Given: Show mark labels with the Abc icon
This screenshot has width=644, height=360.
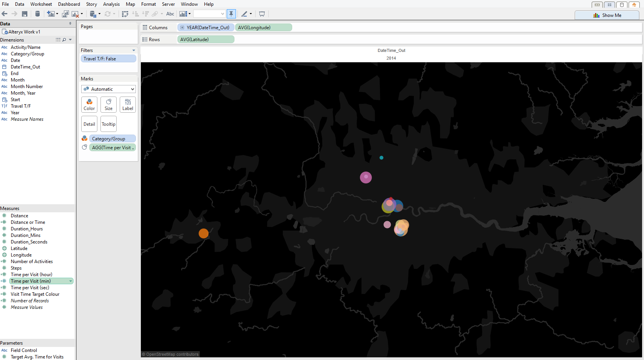Looking at the screenshot, I should click(170, 14).
